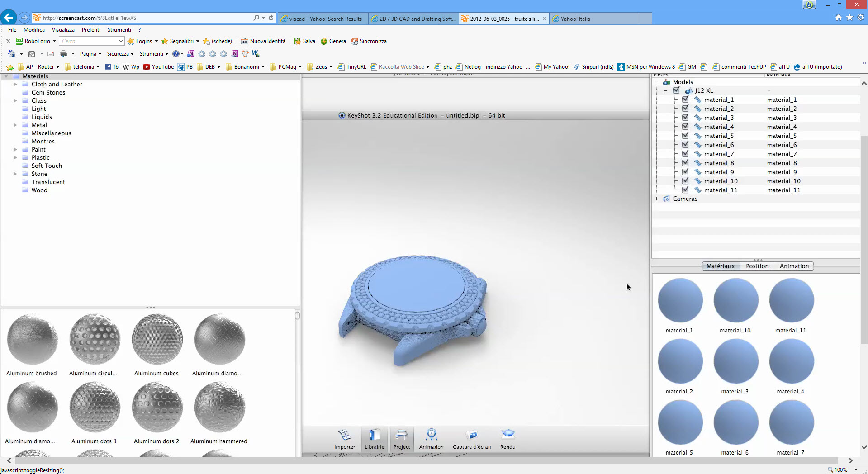Click the print icon in command bar
The width and height of the screenshot is (868, 474).
click(63, 54)
